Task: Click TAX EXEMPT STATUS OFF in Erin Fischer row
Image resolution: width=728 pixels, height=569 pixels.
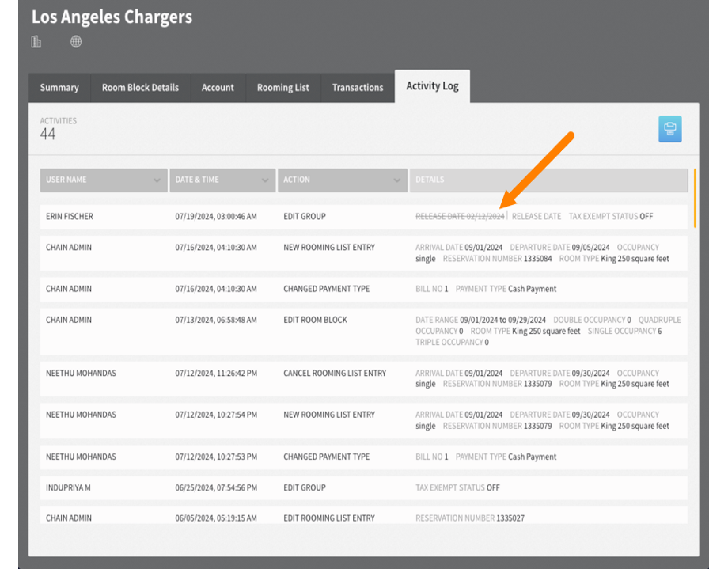Action: pyautogui.click(x=611, y=217)
